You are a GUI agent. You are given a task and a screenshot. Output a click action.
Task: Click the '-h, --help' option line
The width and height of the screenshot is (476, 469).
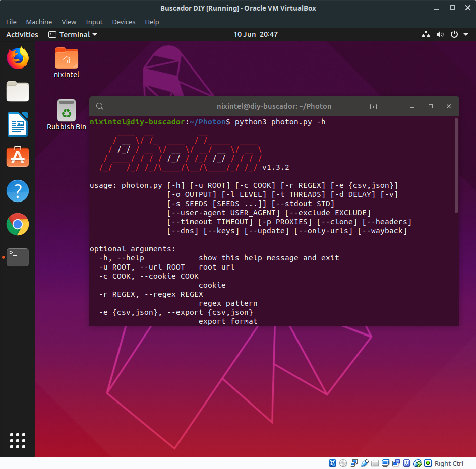[x=219, y=258]
